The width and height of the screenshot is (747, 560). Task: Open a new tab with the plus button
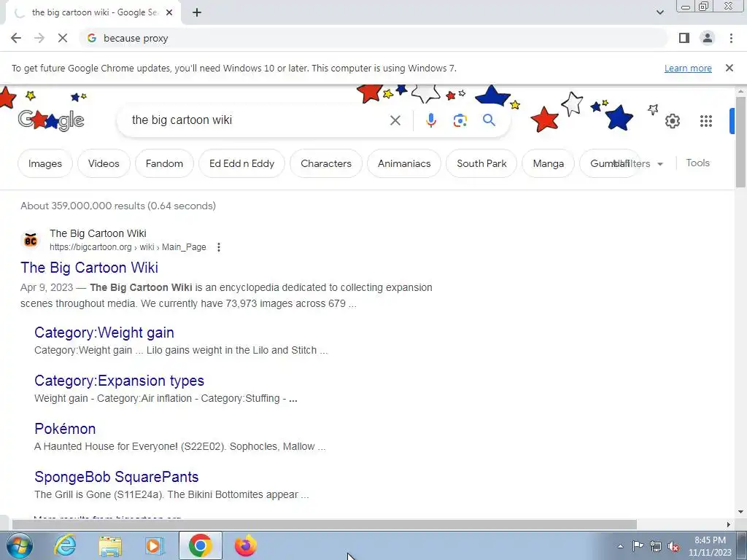[x=197, y=13]
